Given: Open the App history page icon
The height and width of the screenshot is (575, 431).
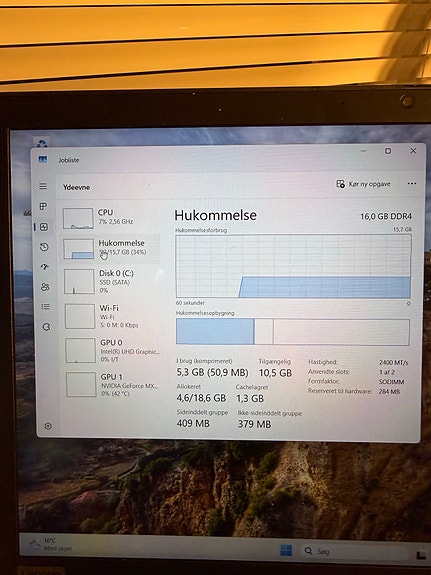Looking at the screenshot, I should click(x=44, y=247).
